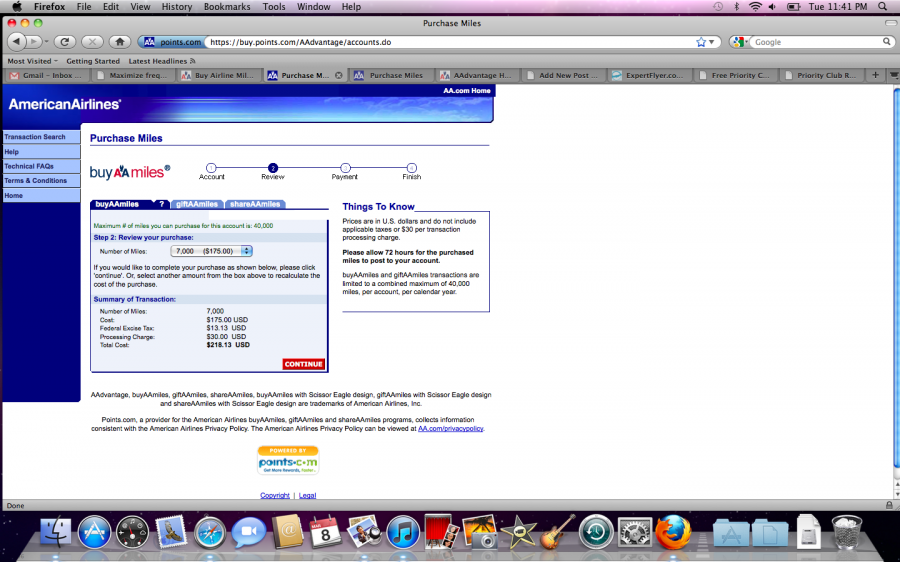900x562 pixels.
Task: Expand the Most Visited bookmarks folder
Action: (x=33, y=61)
